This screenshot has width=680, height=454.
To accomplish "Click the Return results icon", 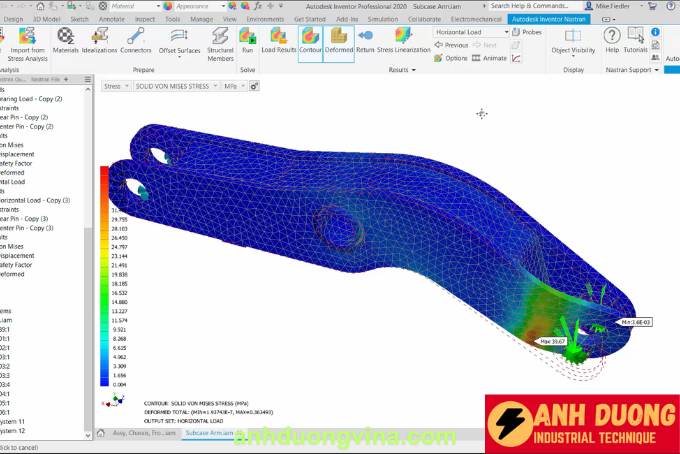I will pos(365,41).
